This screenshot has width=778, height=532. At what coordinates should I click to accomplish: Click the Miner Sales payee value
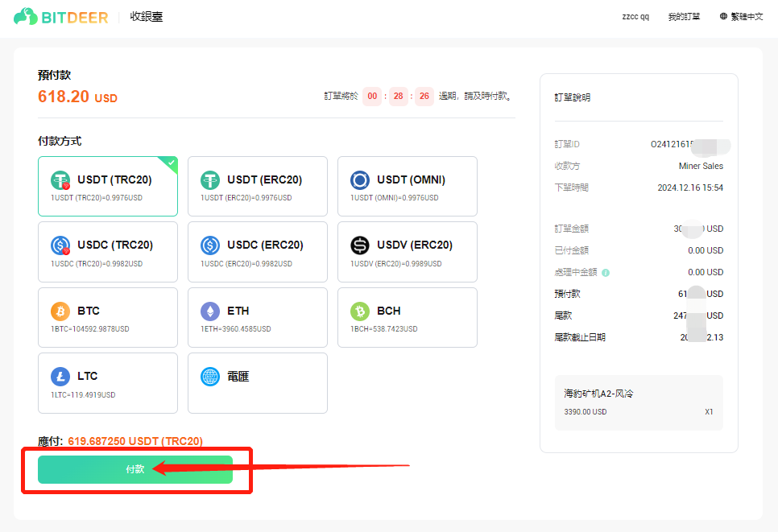701,166
